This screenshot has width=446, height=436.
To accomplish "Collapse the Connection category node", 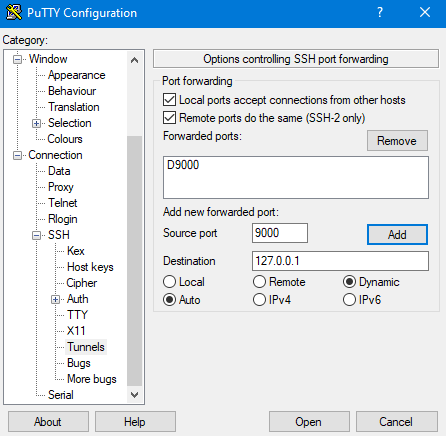I will pos(17,155).
